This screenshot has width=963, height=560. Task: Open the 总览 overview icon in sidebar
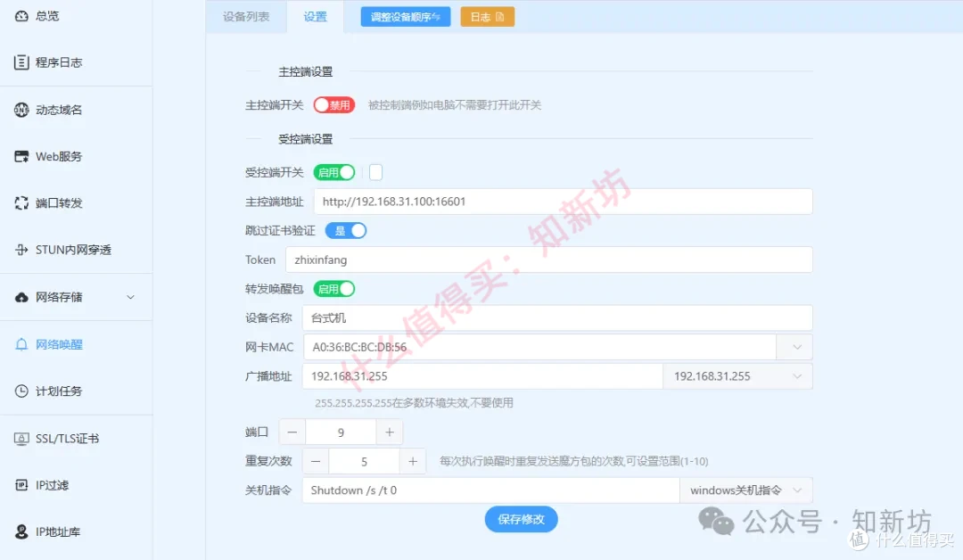pyautogui.click(x=21, y=16)
